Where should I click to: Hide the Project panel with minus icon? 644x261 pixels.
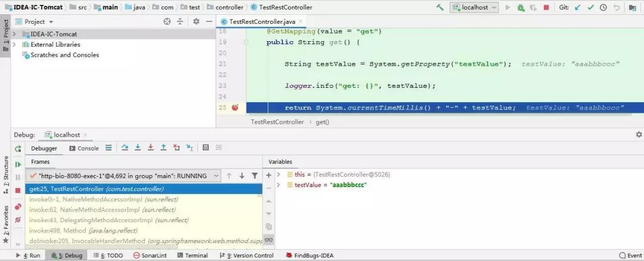click(x=209, y=22)
